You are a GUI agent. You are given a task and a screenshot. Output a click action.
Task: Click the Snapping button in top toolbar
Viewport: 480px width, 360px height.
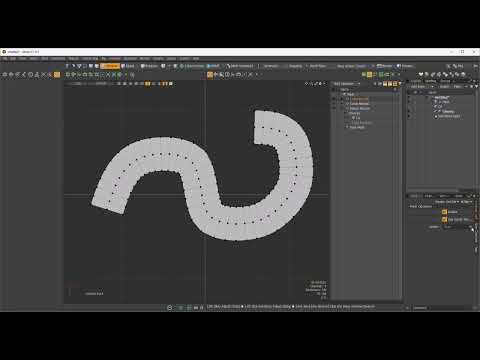point(295,66)
